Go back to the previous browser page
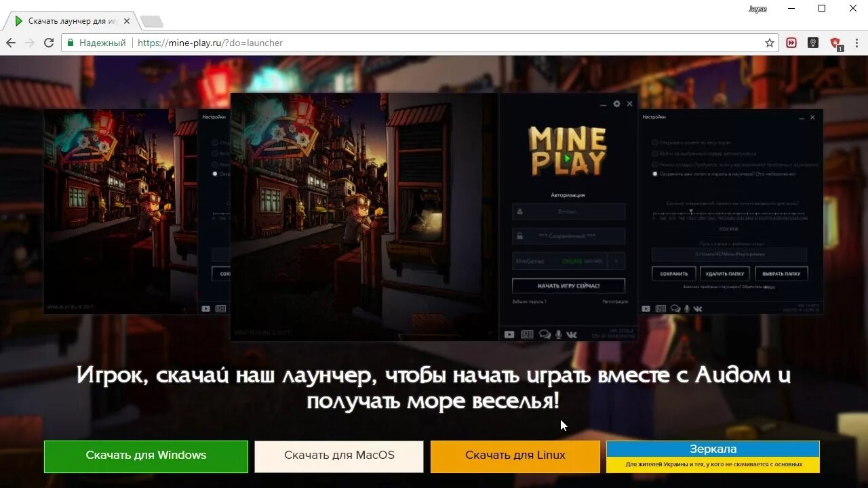The height and width of the screenshot is (488, 868). pos(11,43)
